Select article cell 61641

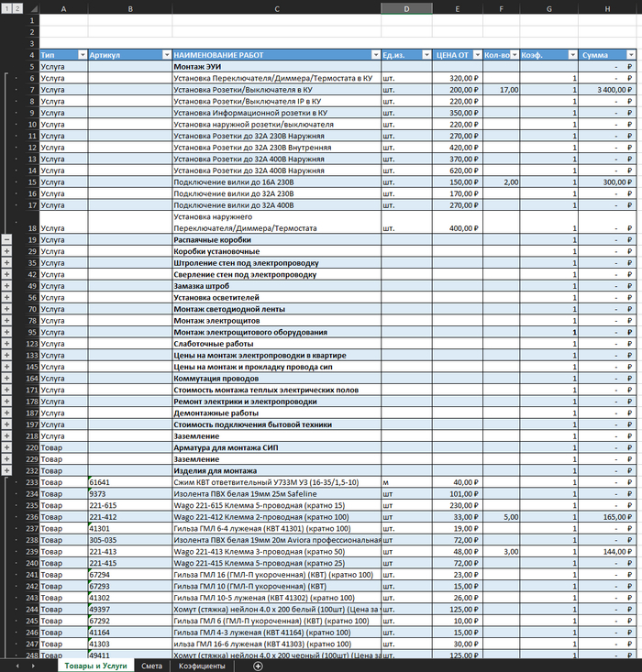tap(130, 482)
